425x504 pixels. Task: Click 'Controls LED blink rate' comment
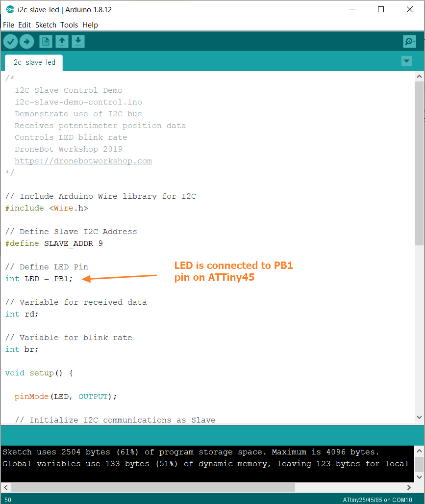[x=71, y=137]
